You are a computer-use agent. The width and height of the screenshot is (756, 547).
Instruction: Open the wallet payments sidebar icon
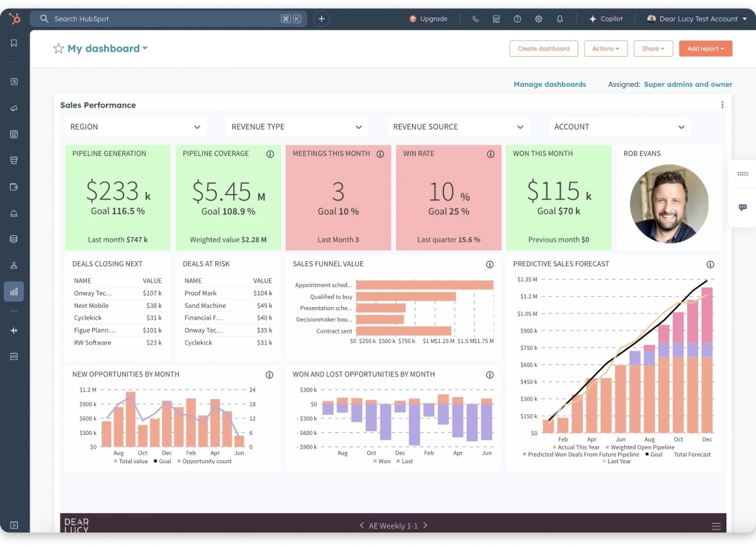[14, 187]
